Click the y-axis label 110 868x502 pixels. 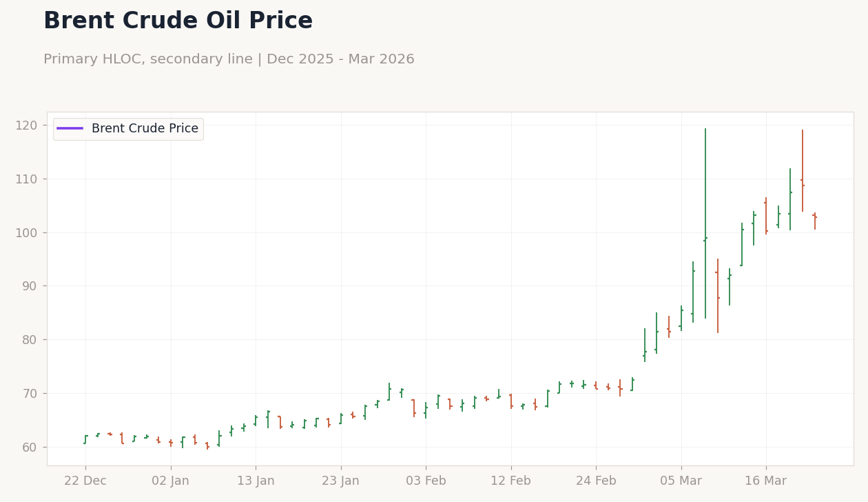[x=25, y=179]
